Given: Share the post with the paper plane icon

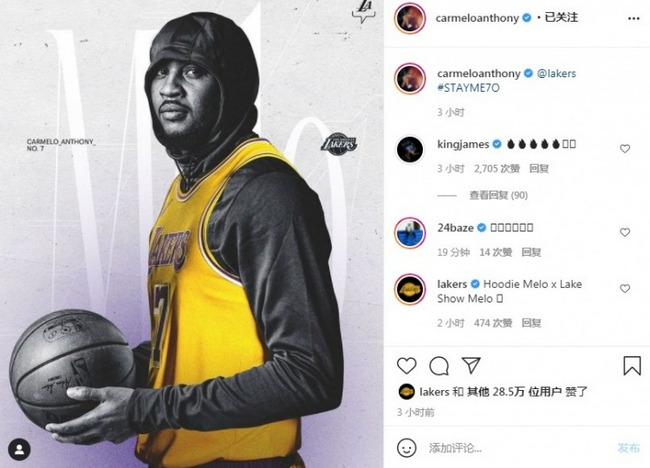Looking at the screenshot, I should (x=471, y=365).
